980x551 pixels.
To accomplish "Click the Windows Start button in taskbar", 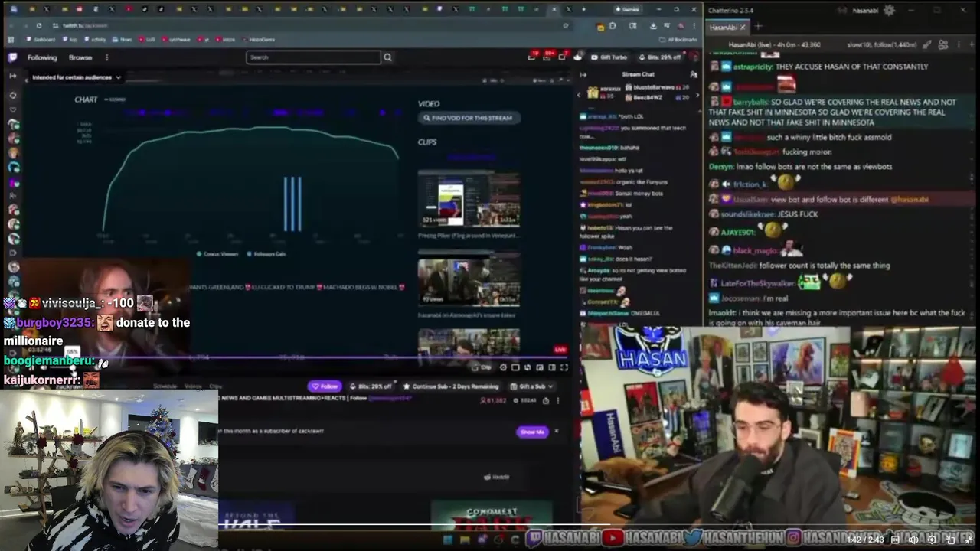I will coord(448,540).
